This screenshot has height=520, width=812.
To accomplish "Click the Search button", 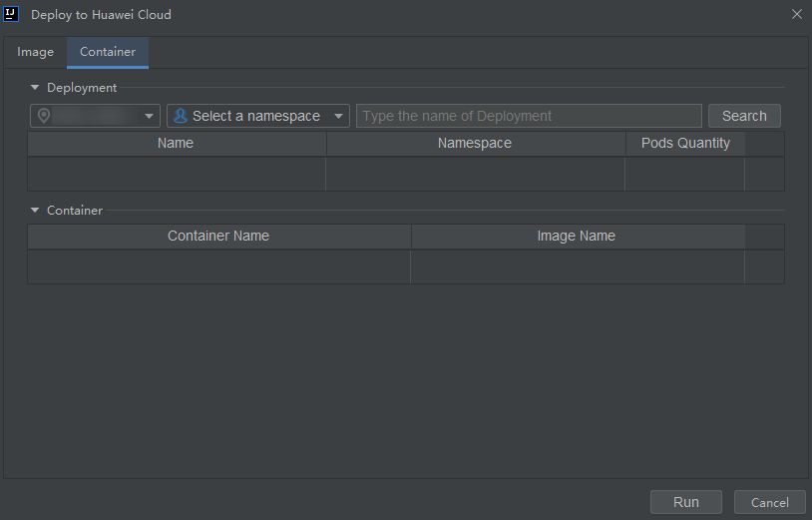I will click(x=744, y=116).
